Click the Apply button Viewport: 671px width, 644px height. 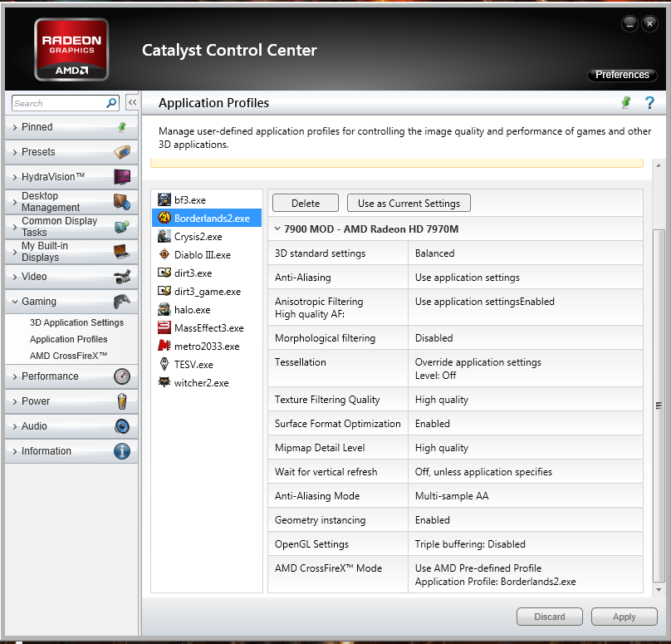[x=624, y=617]
